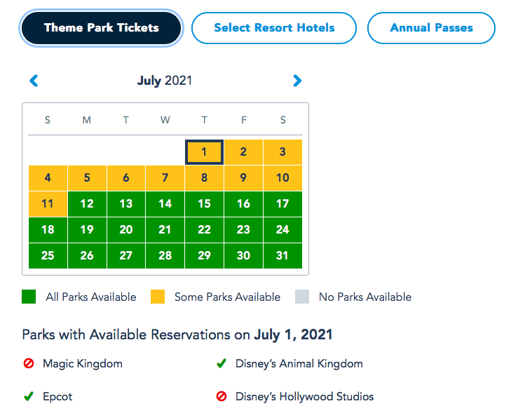Select the Theme Park Tickets tab
Viewport: 525px width, 420px height.
pyautogui.click(x=102, y=28)
